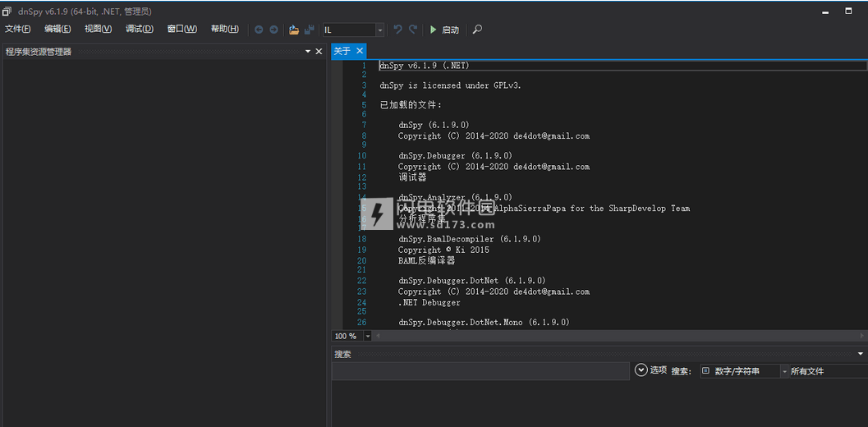Open the 调试(D) menu
This screenshot has height=427, width=868.
click(140, 30)
